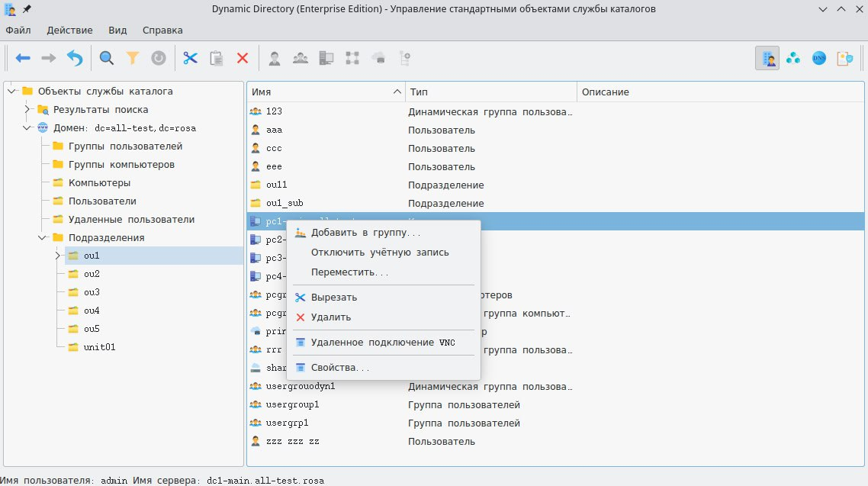Click the magnifying glass search icon
Screen dimensions: 868x486
point(107,58)
